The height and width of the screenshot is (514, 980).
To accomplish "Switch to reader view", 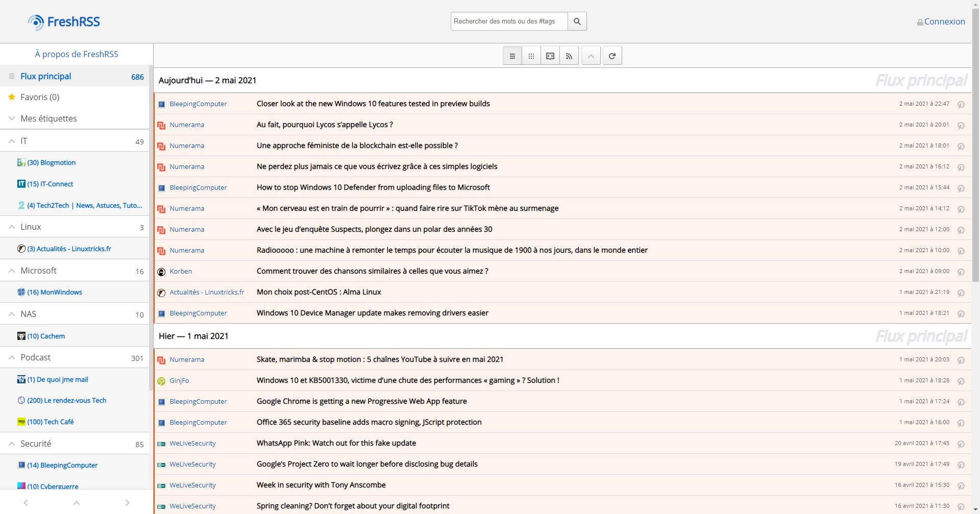I will 550,56.
